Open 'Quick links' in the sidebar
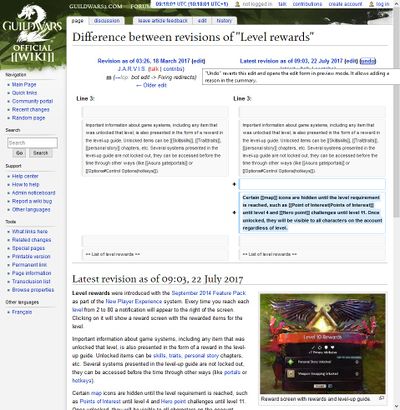 coord(24,93)
